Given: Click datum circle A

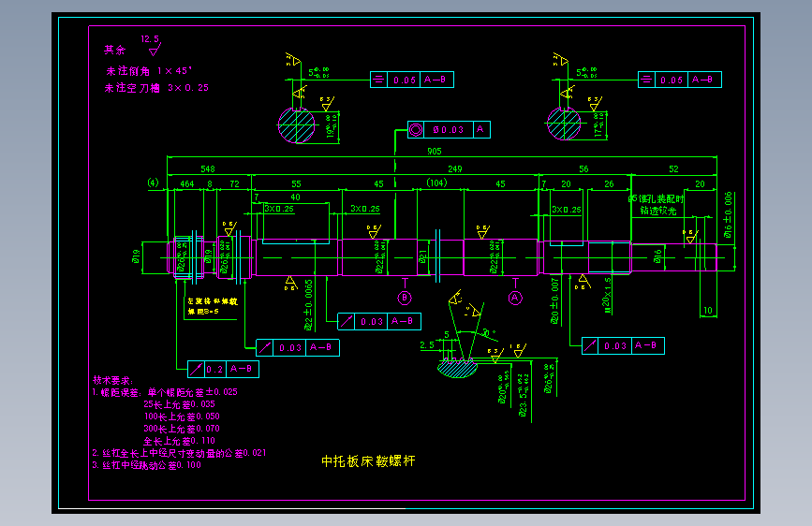Looking at the screenshot, I should pos(515,298).
